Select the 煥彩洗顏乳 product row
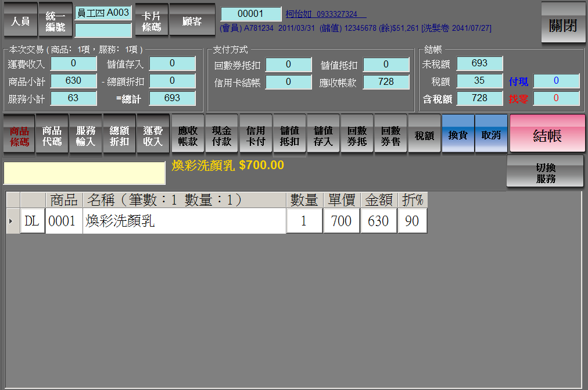 [185, 221]
